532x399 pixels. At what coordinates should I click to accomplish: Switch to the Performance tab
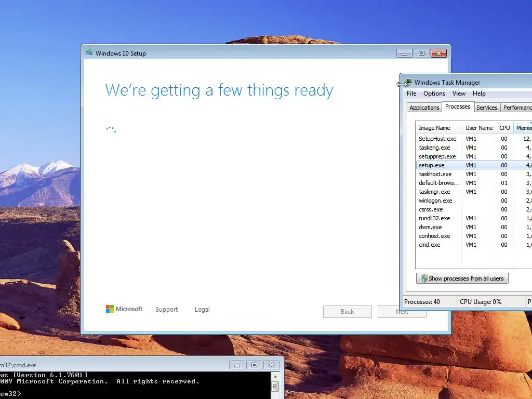[517, 108]
